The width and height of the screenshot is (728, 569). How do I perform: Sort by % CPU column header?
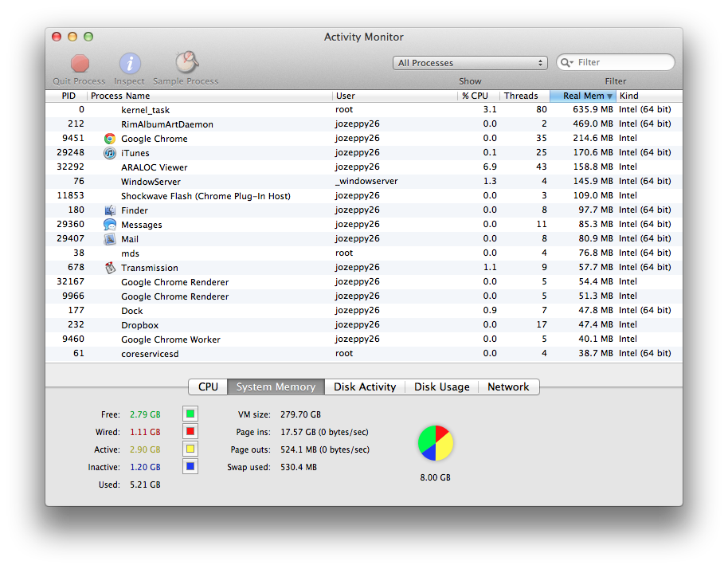(x=478, y=96)
